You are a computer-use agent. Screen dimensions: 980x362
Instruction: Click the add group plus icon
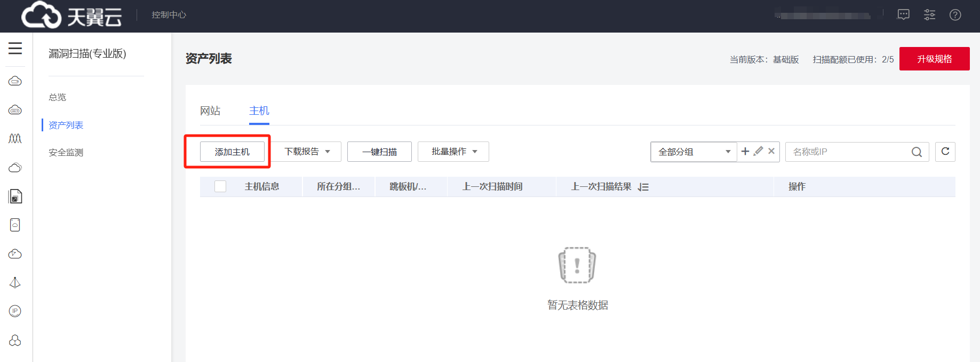click(x=745, y=151)
